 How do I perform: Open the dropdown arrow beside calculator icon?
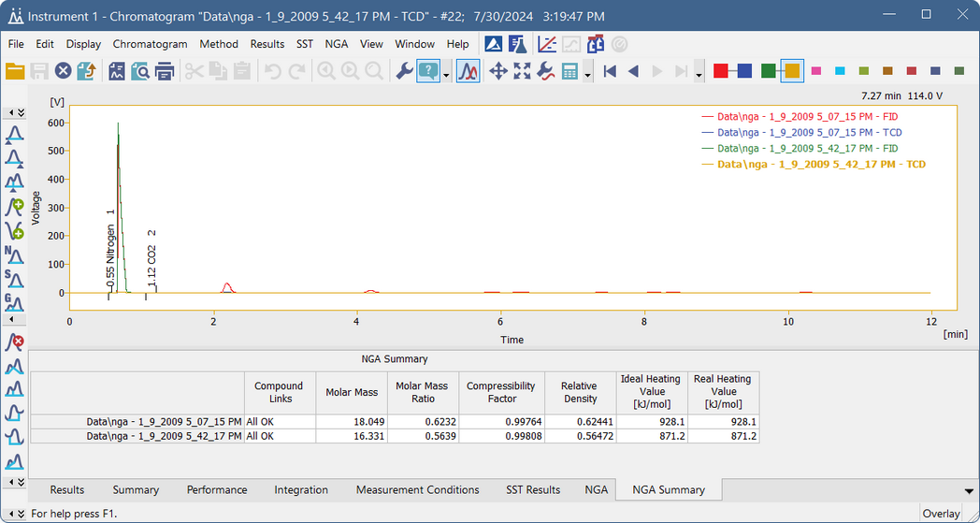[x=587, y=74]
